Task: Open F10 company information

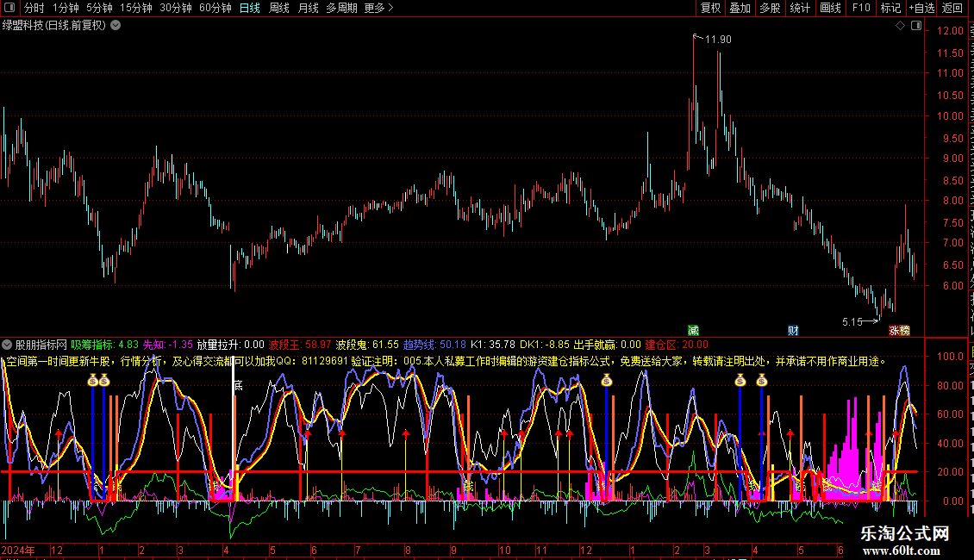Action: [861, 8]
